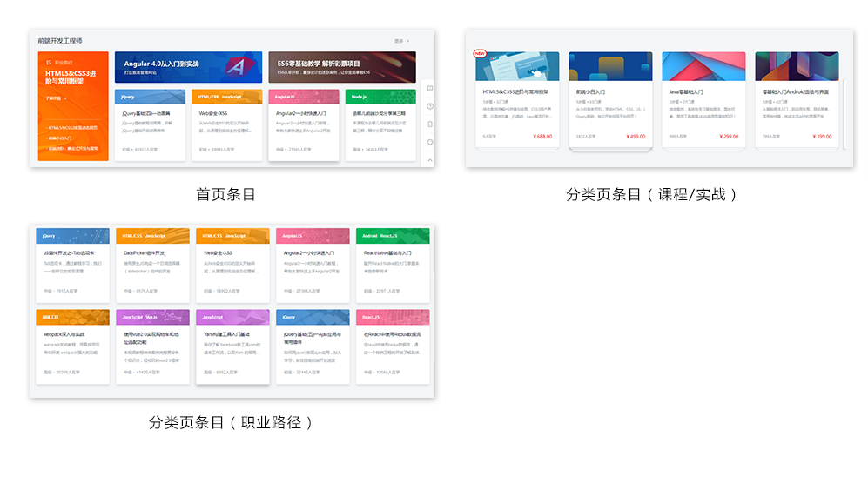Image resolution: width=868 pixels, height=491 pixels.
Task: Open the ES6零基础教学 解析彩票项目 banner
Action: pos(342,68)
